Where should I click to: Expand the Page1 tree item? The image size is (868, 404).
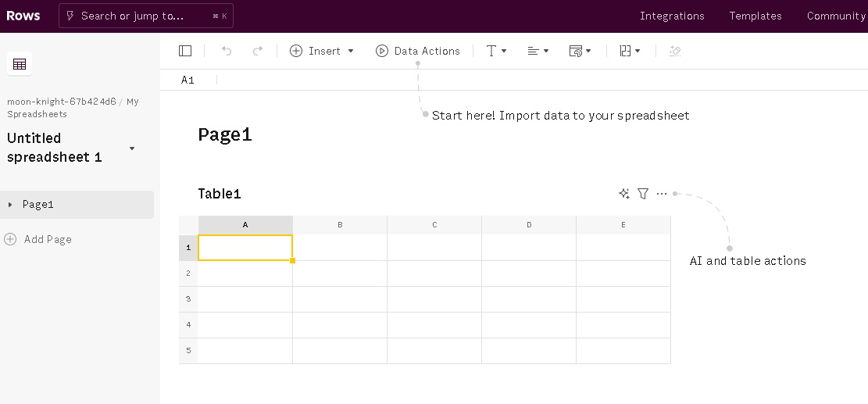pos(10,205)
